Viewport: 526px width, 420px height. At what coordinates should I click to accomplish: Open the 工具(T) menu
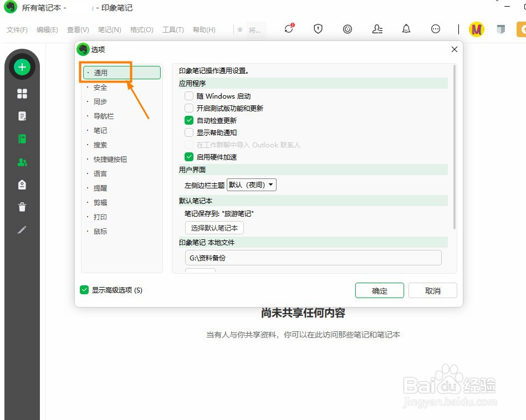pyautogui.click(x=173, y=30)
